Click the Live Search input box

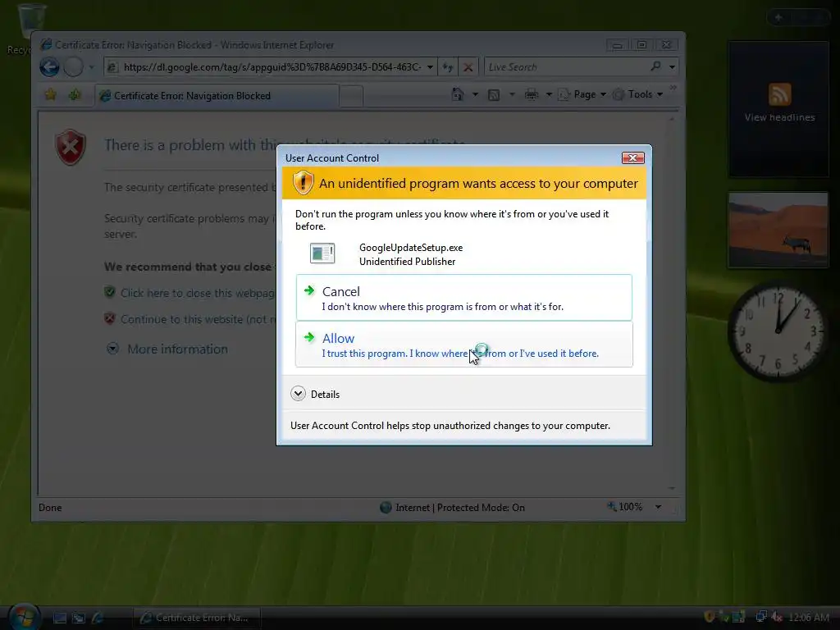(565, 67)
